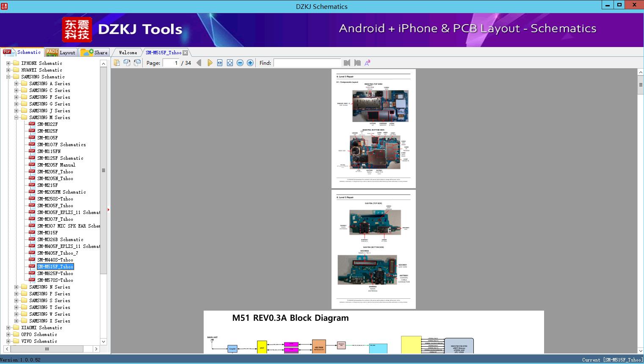
Task: Click the OPPO Schematic folder icon
Action: (x=16, y=334)
